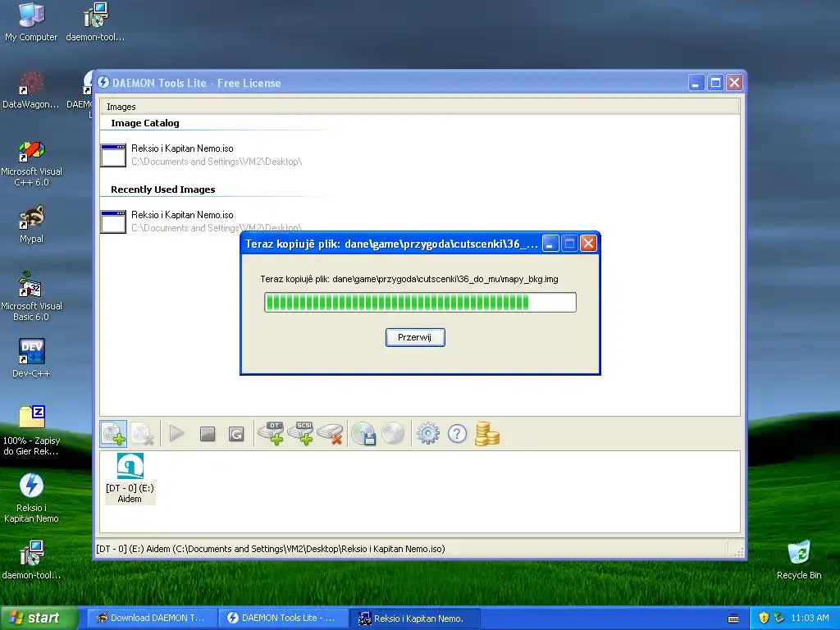This screenshot has height=630, width=840.
Task: Click Reksio i Kapitan Nemo desktop icon
Action: click(x=32, y=498)
